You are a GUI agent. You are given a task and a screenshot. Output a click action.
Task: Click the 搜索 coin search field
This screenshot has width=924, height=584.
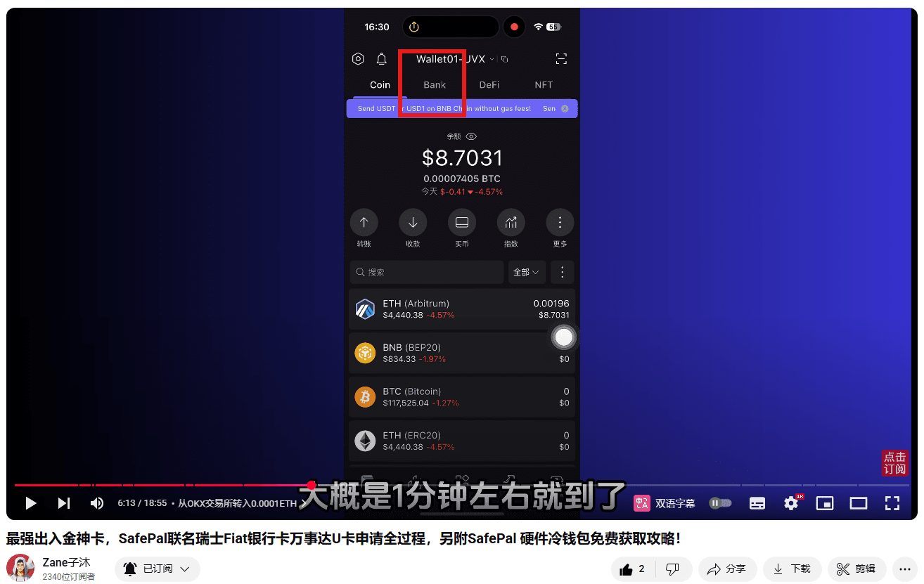pyautogui.click(x=427, y=272)
